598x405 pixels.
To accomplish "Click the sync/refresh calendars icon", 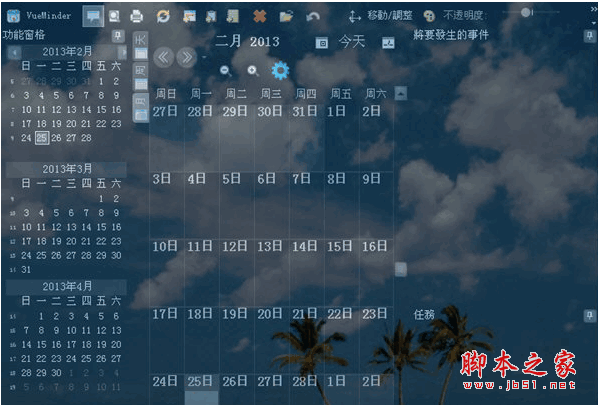I will [x=163, y=16].
